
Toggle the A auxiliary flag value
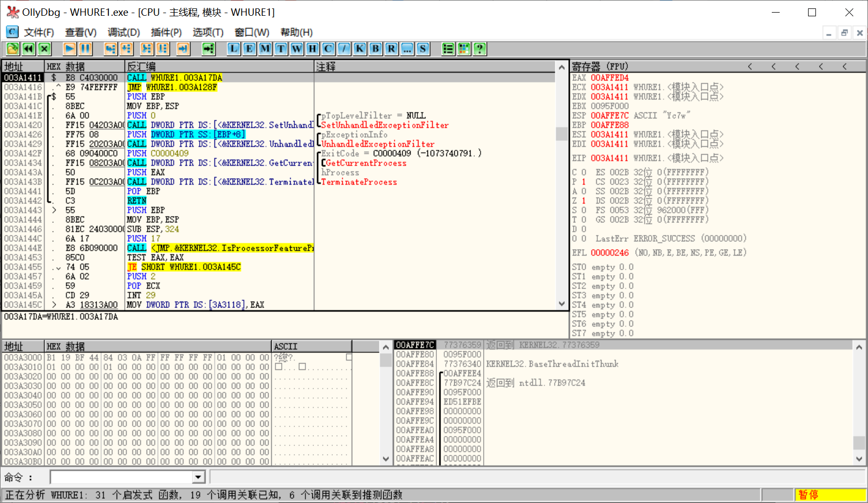(584, 191)
